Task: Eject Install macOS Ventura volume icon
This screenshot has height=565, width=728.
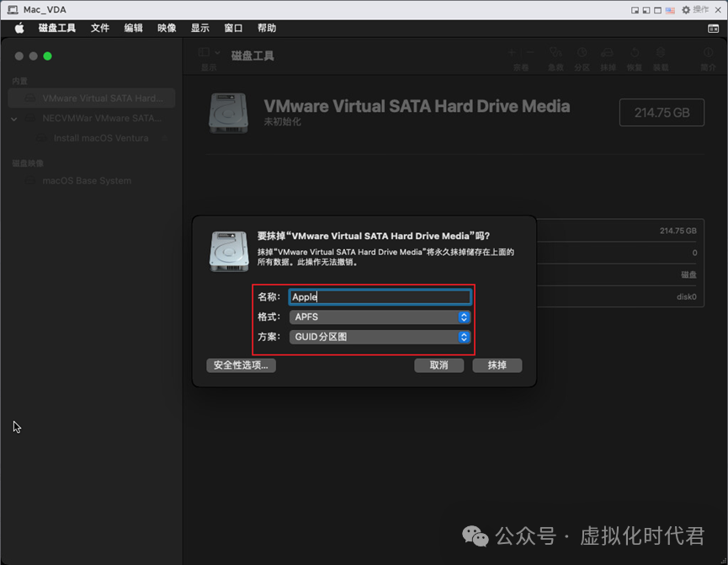Action: pos(164,138)
